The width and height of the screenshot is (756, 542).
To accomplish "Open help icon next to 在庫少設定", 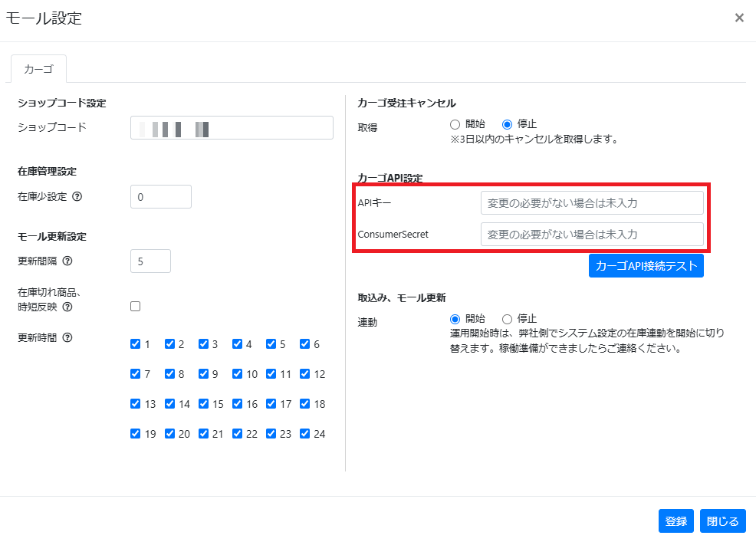I will click(77, 196).
